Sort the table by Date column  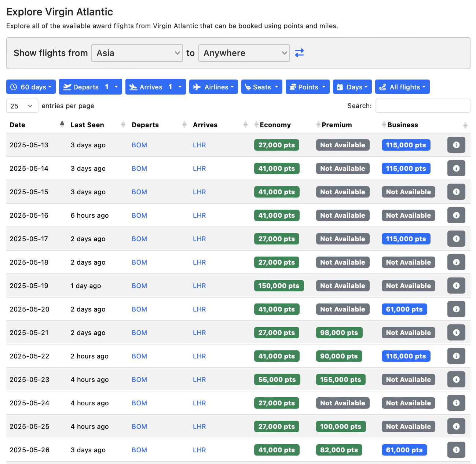[x=37, y=125]
